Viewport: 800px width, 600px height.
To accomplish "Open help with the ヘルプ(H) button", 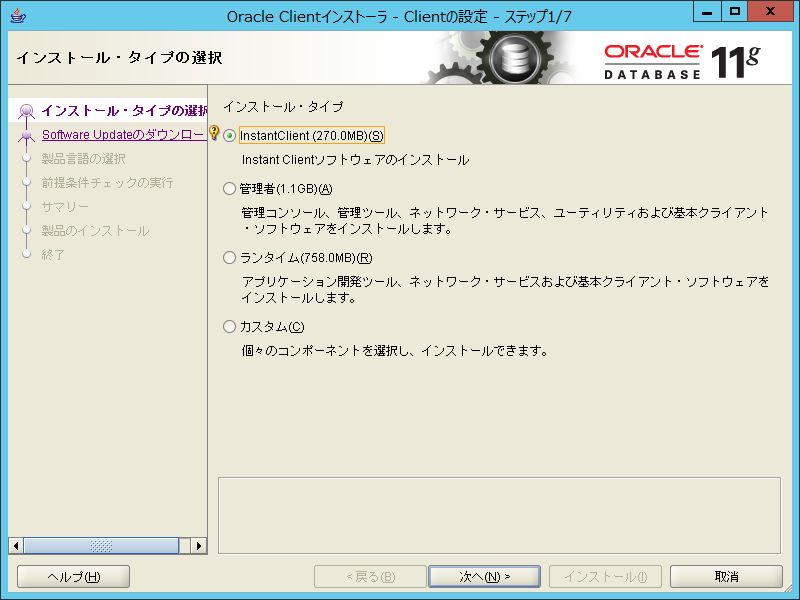I will 73,577.
